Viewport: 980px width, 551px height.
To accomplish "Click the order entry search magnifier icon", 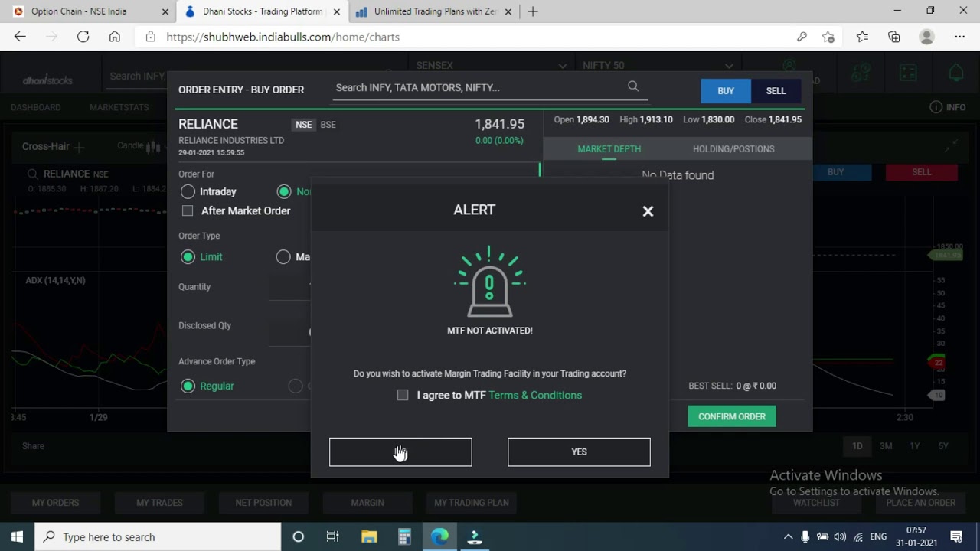I will (x=633, y=86).
